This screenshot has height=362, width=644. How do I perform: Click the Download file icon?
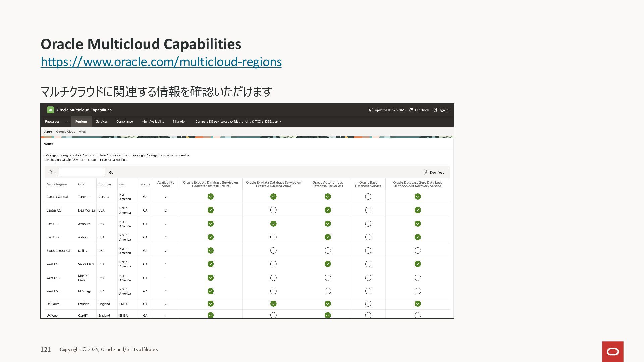(426, 172)
